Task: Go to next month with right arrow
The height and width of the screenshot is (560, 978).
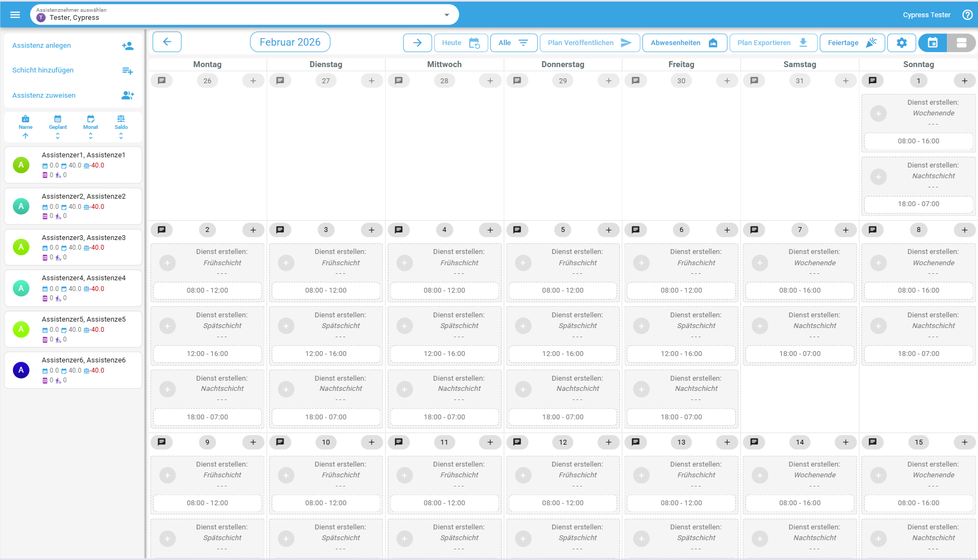Action: [x=417, y=42]
